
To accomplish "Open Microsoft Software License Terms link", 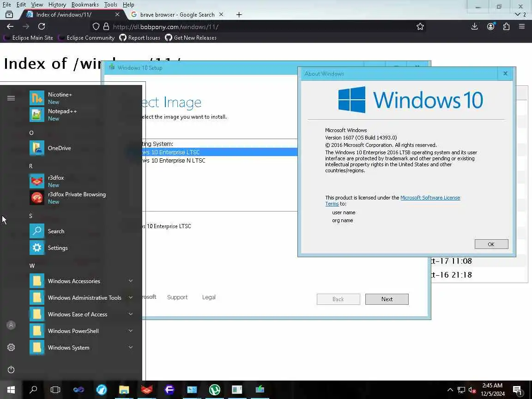I will point(430,198).
